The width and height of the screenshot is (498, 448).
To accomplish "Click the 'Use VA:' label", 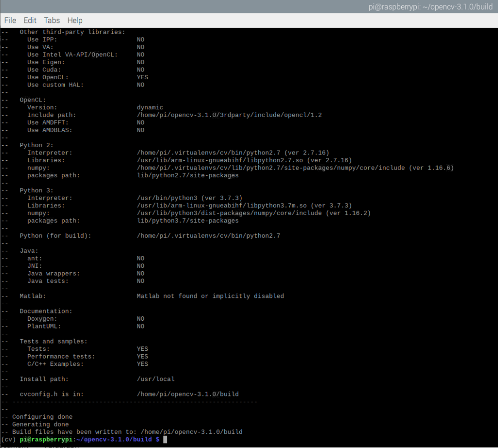I will [x=40, y=47].
